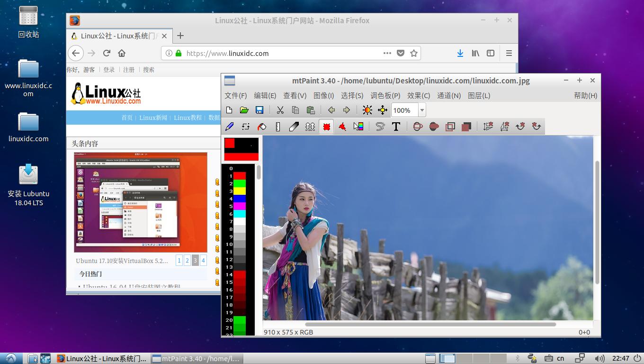This screenshot has height=364, width=644.
Task: Open the Firefox menu via hamburger icon
Action: [x=509, y=53]
